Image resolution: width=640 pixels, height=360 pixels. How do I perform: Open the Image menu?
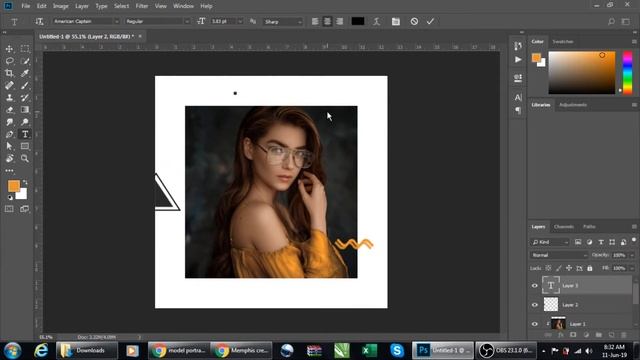pos(60,6)
